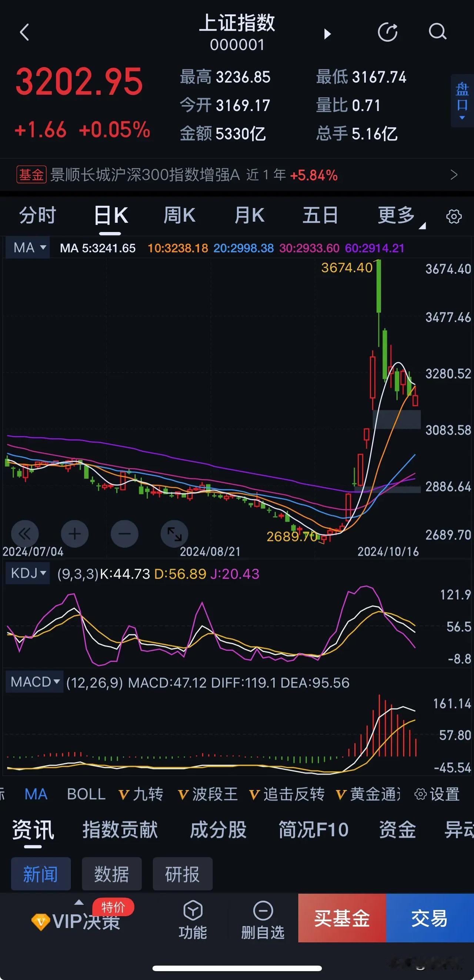Show 数据 list

pyautogui.click(x=111, y=874)
